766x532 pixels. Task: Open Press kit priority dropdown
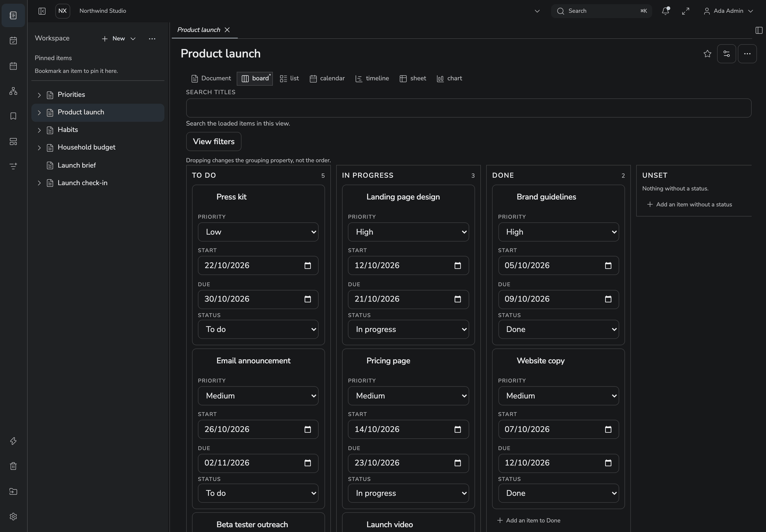tap(258, 232)
